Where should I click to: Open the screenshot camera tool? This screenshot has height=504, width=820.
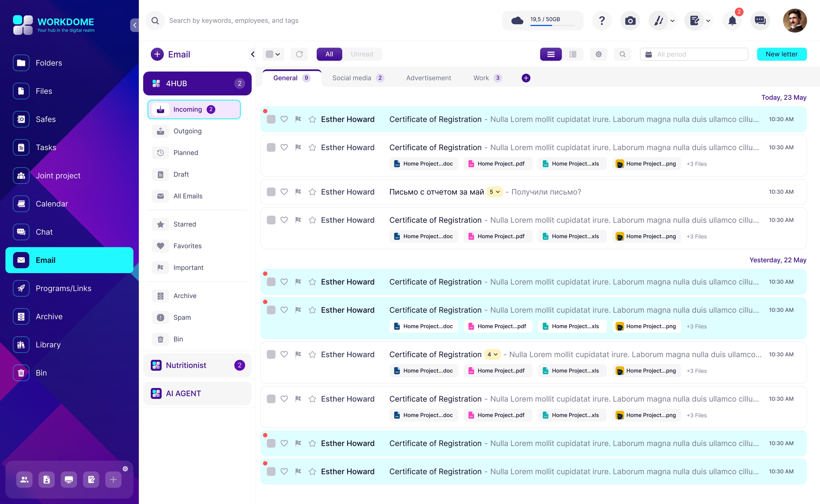[630, 21]
